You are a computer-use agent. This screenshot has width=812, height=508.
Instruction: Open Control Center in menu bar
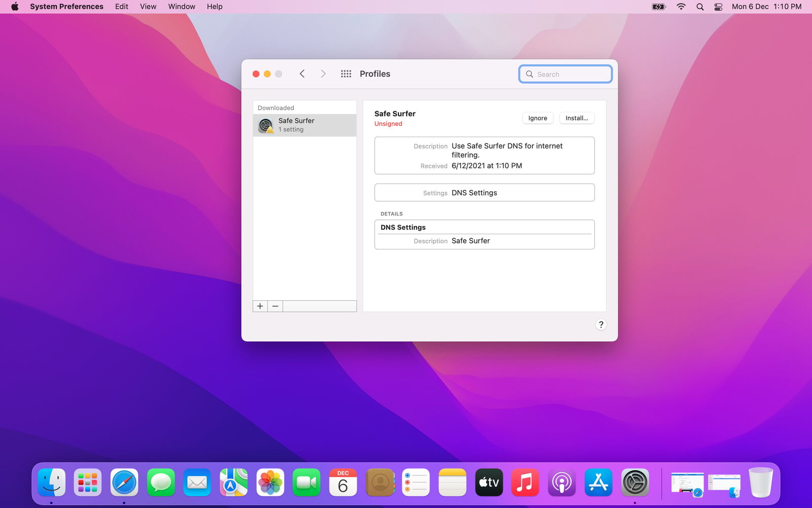coord(718,7)
